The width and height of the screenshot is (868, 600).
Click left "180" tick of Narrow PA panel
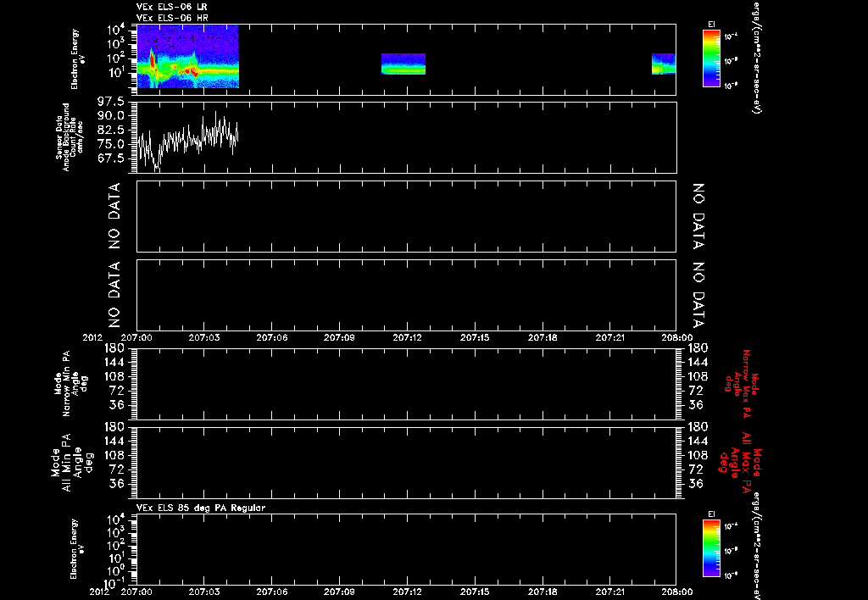[x=113, y=347]
